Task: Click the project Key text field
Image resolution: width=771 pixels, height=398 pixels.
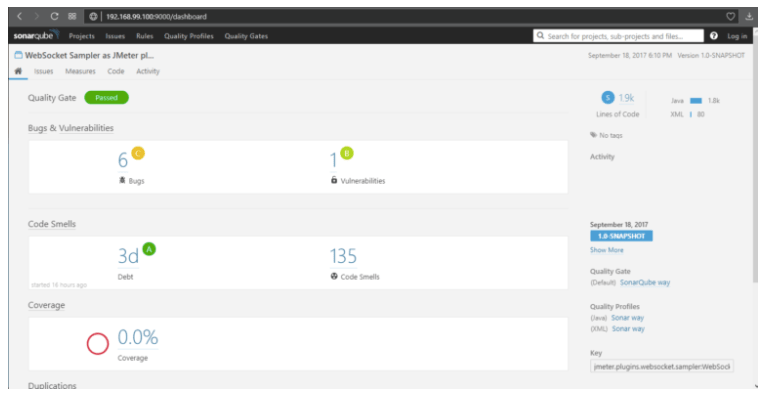Action: tap(662, 366)
